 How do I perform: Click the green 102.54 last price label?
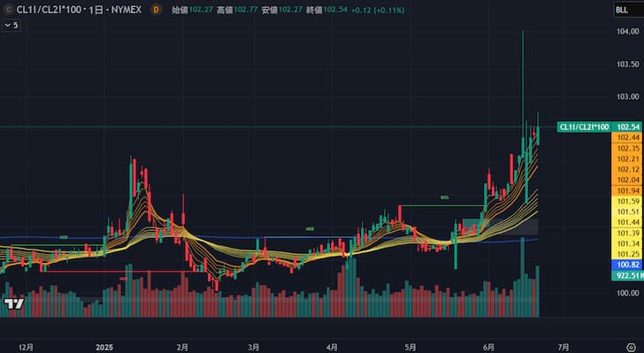click(627, 127)
